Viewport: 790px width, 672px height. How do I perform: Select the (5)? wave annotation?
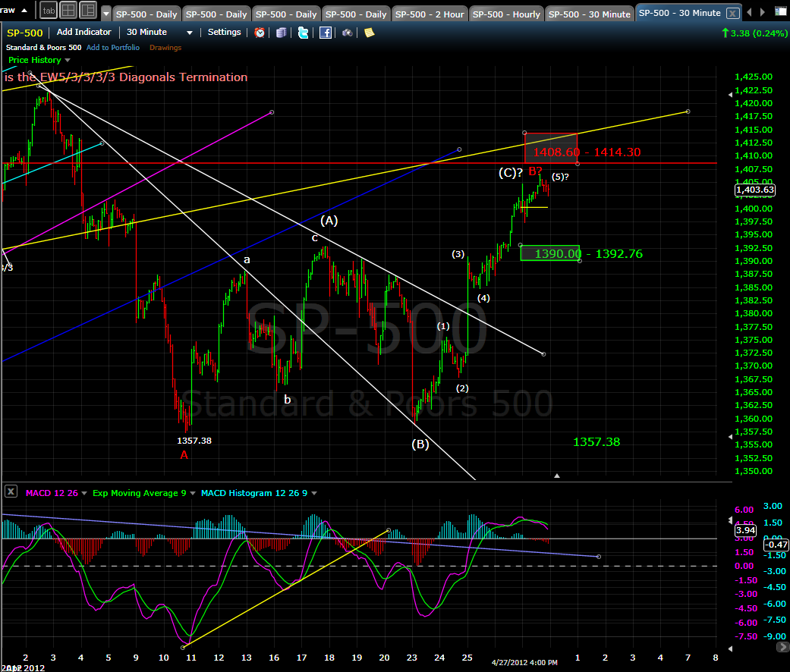click(x=560, y=177)
